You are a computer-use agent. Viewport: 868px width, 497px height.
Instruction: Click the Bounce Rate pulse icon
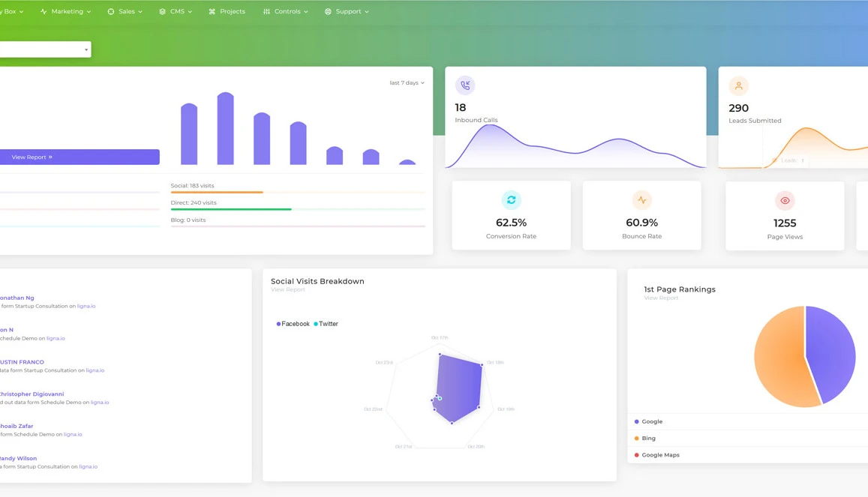(x=641, y=200)
